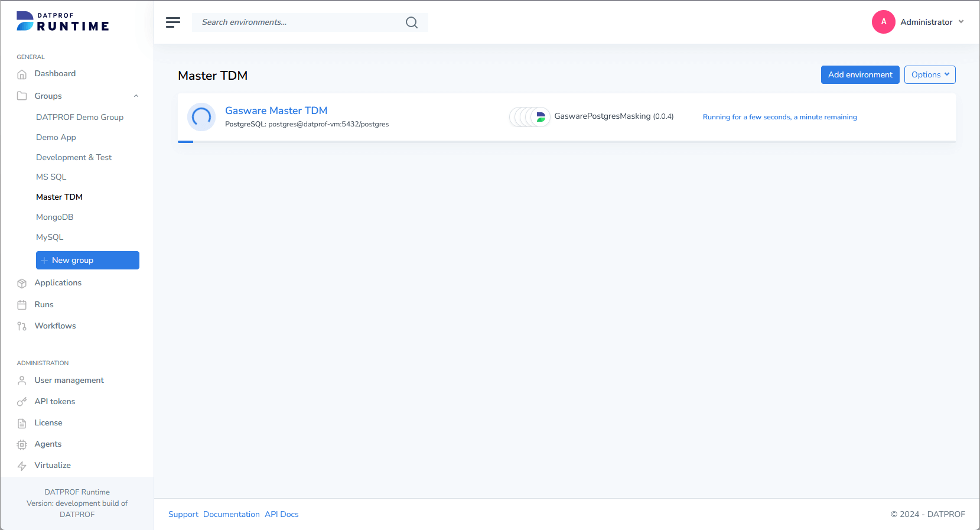Open Workflows via its branch icon

tap(22, 326)
